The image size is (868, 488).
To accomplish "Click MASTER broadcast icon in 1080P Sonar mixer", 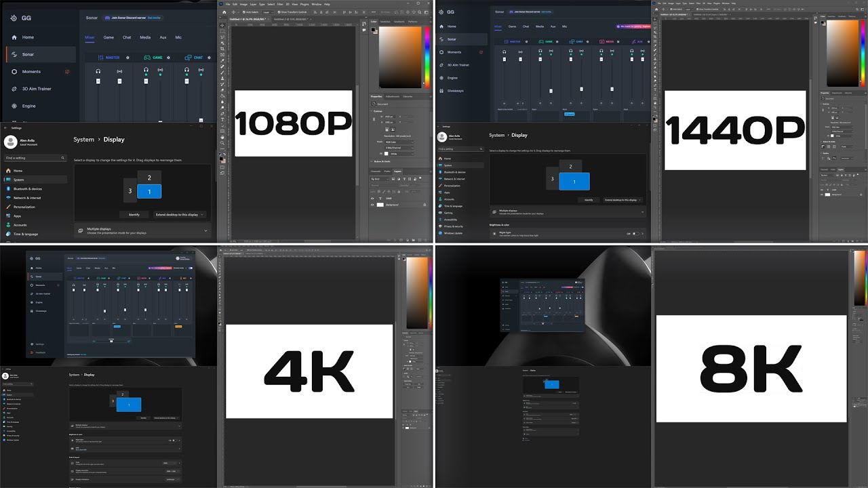I will [x=119, y=71].
